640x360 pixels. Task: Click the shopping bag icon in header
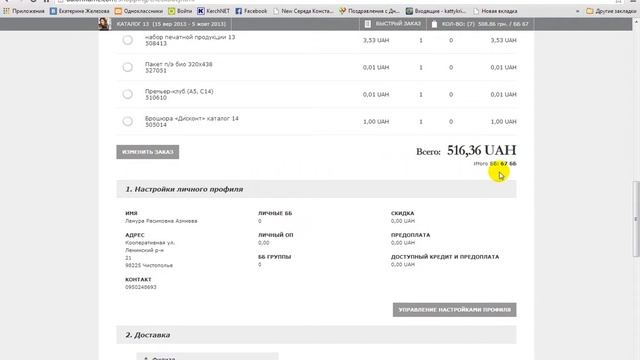pyautogui.click(x=434, y=24)
